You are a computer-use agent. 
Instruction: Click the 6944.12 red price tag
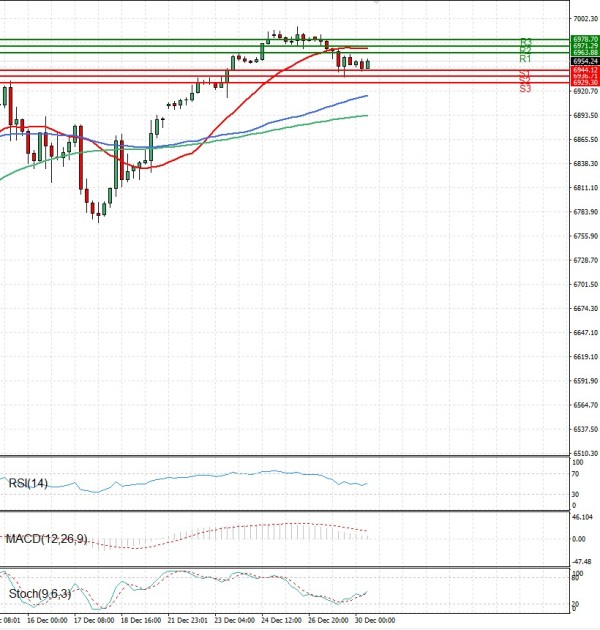(585, 69)
